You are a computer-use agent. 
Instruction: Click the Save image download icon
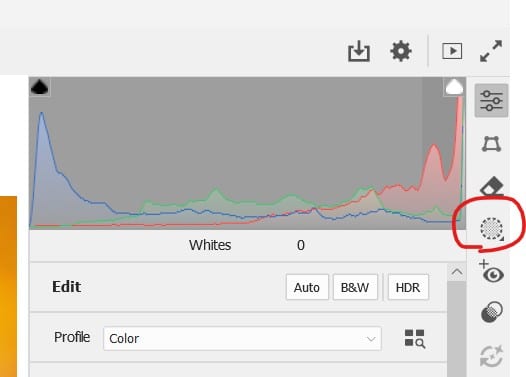coord(359,51)
